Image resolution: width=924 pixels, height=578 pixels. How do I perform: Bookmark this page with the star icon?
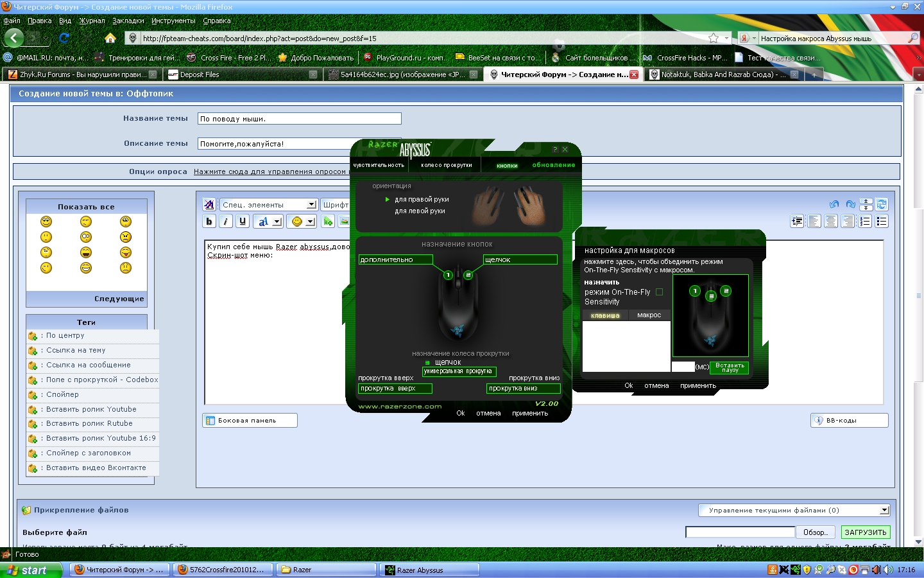coord(714,39)
